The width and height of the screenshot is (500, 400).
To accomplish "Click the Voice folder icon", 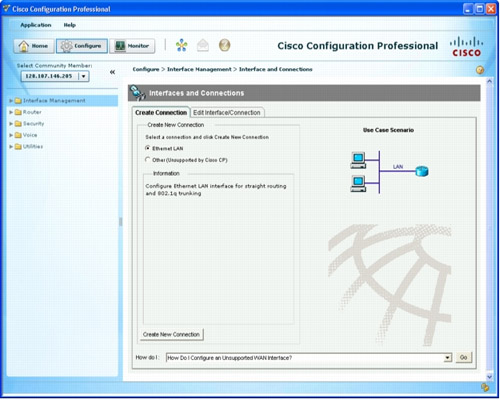I will tap(18, 135).
